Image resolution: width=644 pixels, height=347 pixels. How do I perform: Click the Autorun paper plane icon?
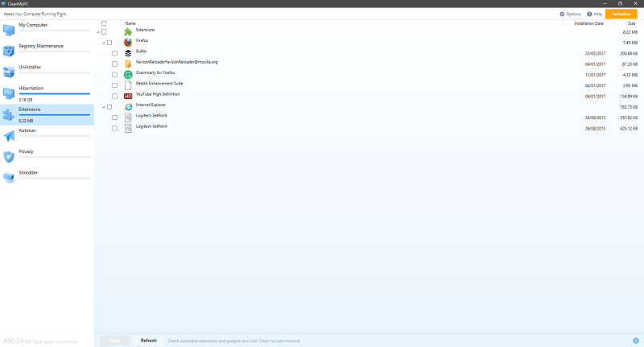click(x=9, y=135)
